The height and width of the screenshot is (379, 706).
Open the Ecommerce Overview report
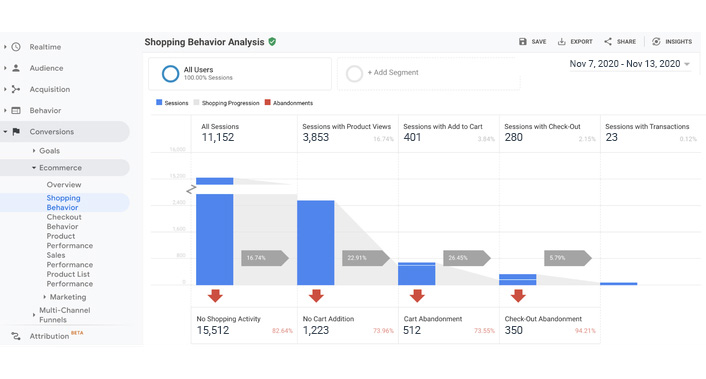click(64, 185)
